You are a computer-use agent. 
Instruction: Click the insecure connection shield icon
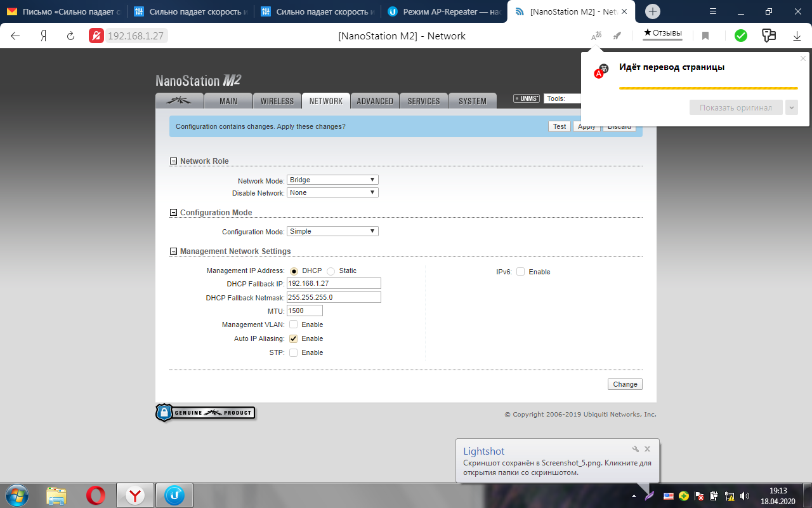(96, 36)
